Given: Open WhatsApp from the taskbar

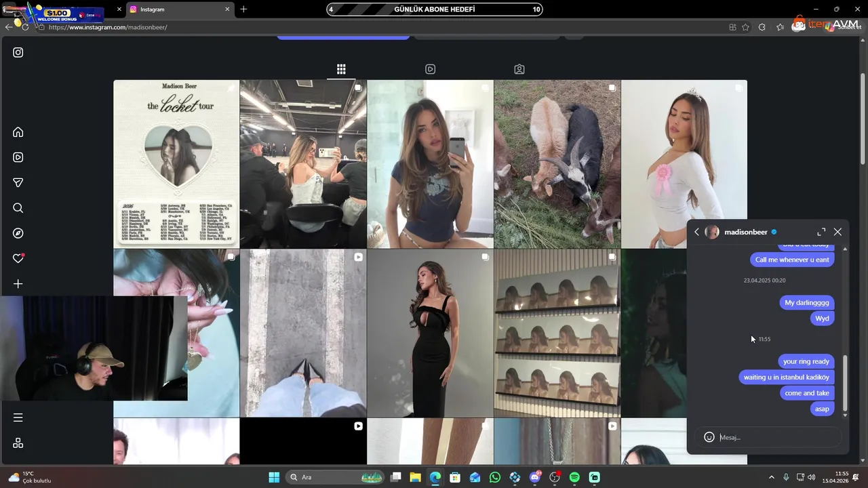Looking at the screenshot, I should click(495, 477).
